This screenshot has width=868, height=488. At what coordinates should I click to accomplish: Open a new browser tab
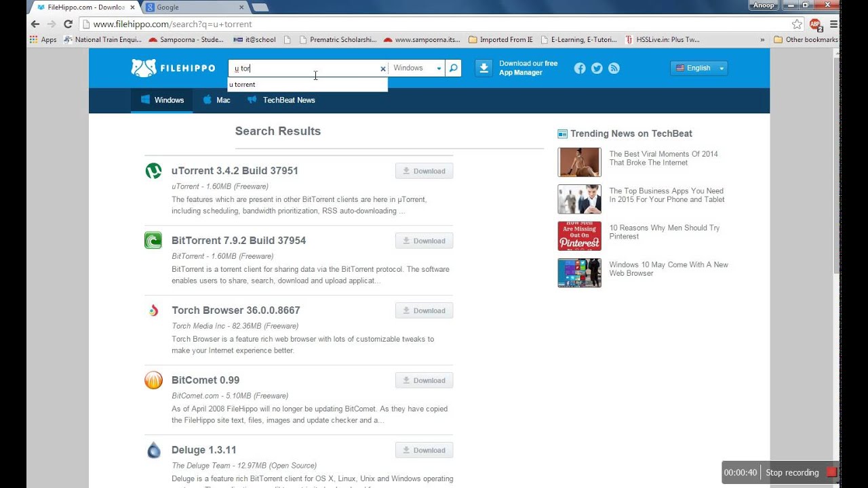point(260,7)
